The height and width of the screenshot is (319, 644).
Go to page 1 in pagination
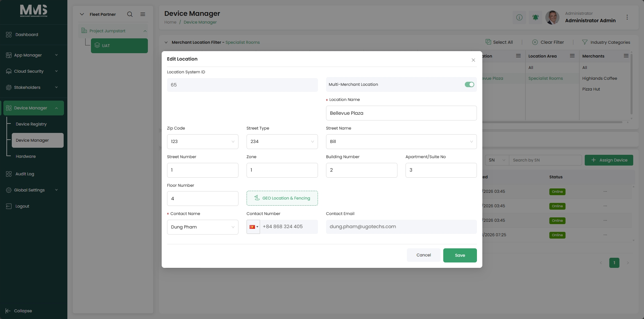[614, 263]
